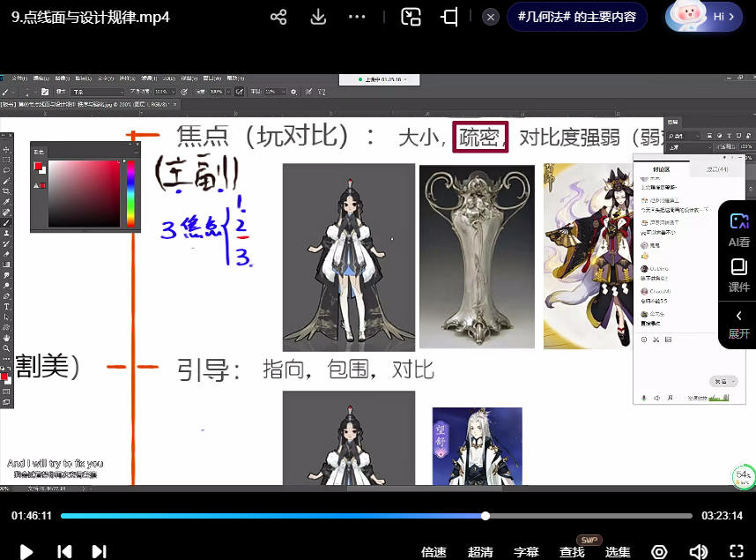756x560 pixels.
Task: Open the 超清 quality selector
Action: (x=480, y=552)
